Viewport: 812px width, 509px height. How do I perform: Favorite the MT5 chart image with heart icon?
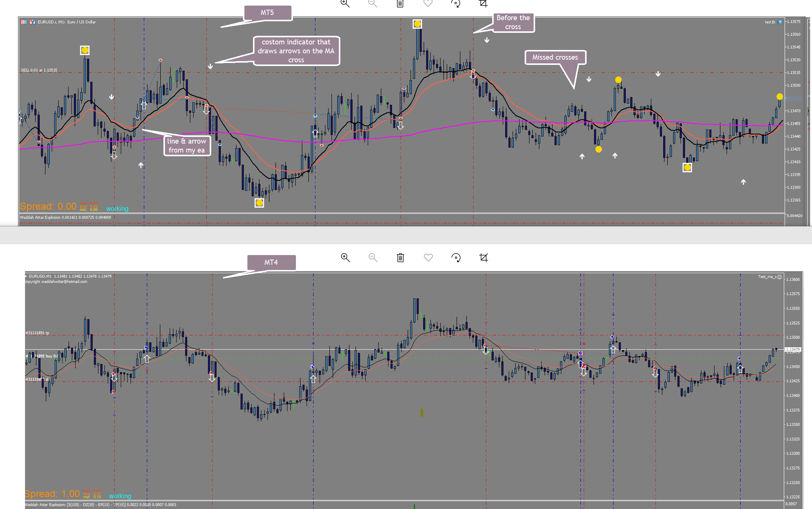[x=428, y=3]
